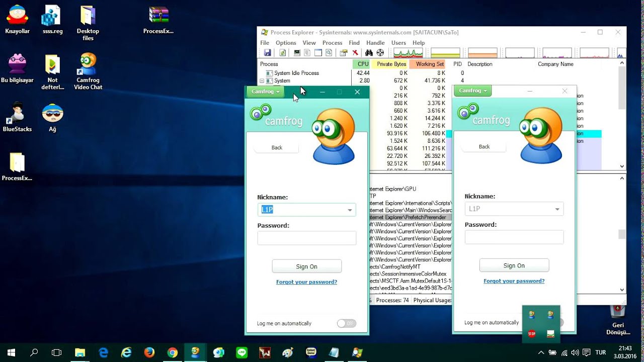Viewport: 644px width, 362px height.
Task: Select the ProcessEx... folder on desktop
Action: tap(17, 166)
